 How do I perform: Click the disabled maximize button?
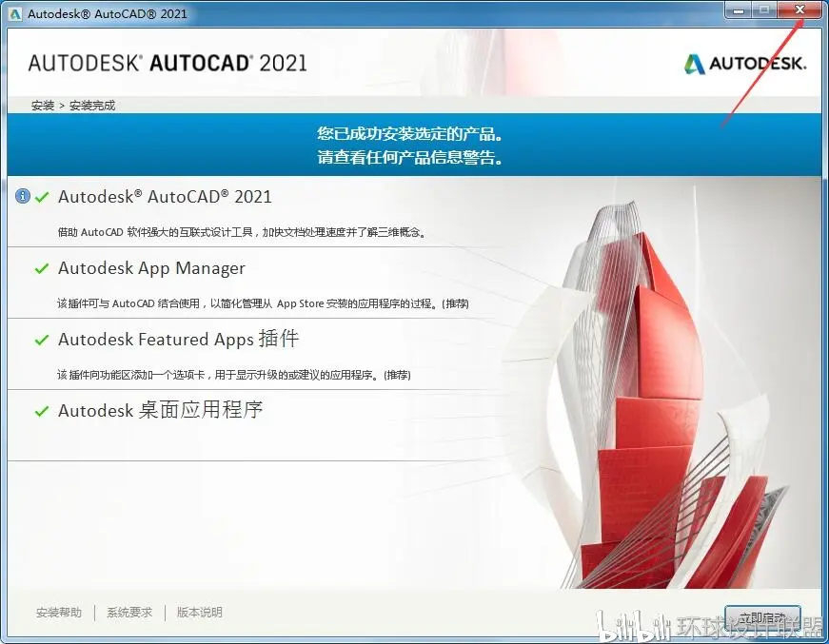pos(764,10)
